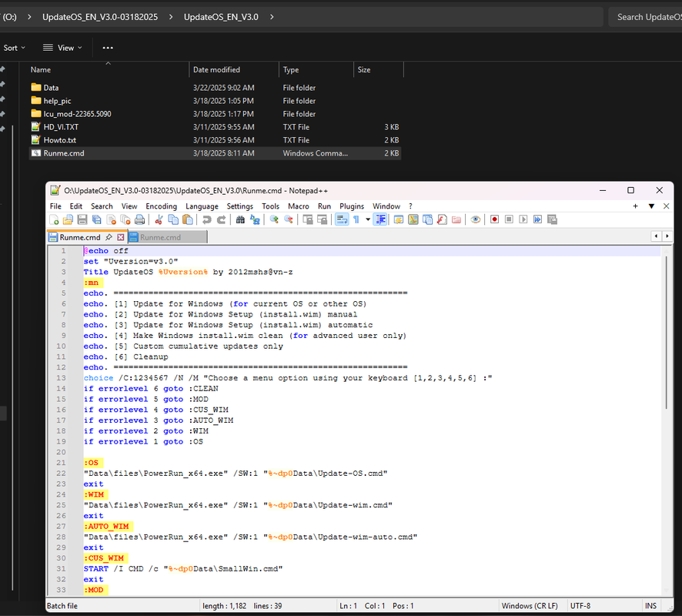This screenshot has height=616, width=682.
Task: Select the Howto.txt file
Action: point(59,140)
